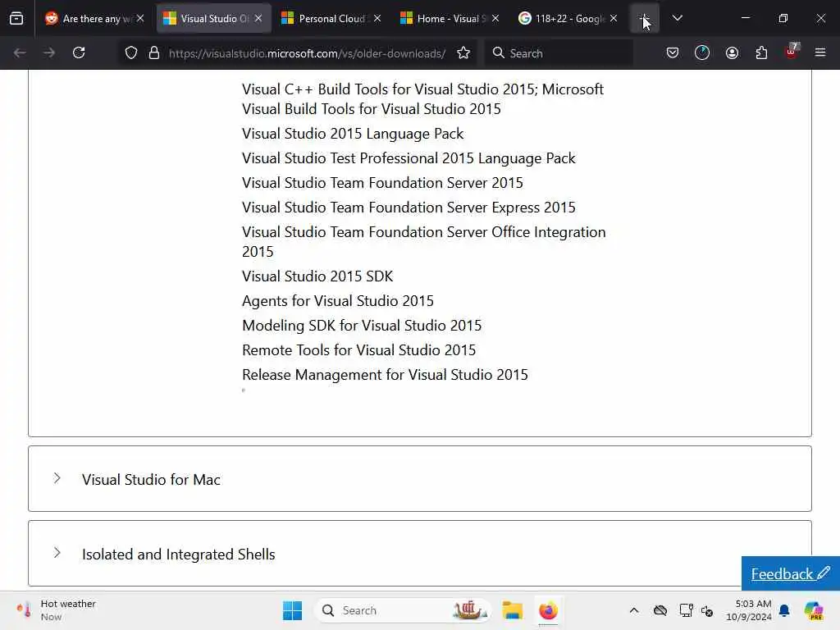Open Visual Studio 2015 SDK link
The height and width of the screenshot is (630, 840).
pos(317,276)
